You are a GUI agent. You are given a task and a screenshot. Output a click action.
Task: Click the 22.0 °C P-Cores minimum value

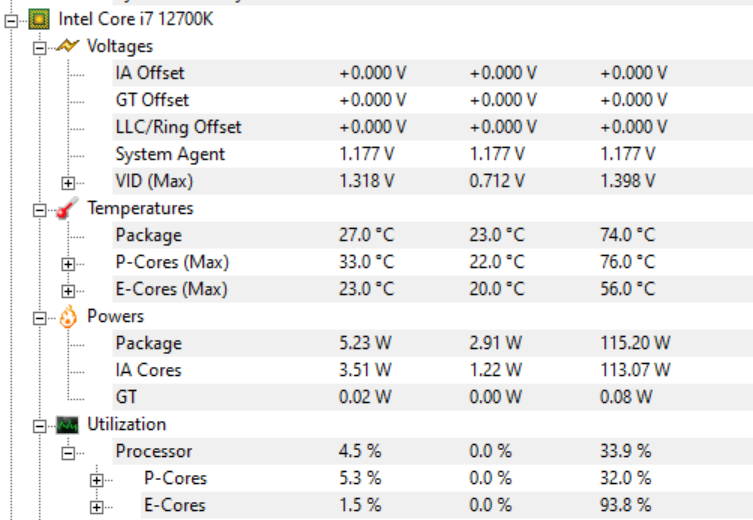[497, 262]
